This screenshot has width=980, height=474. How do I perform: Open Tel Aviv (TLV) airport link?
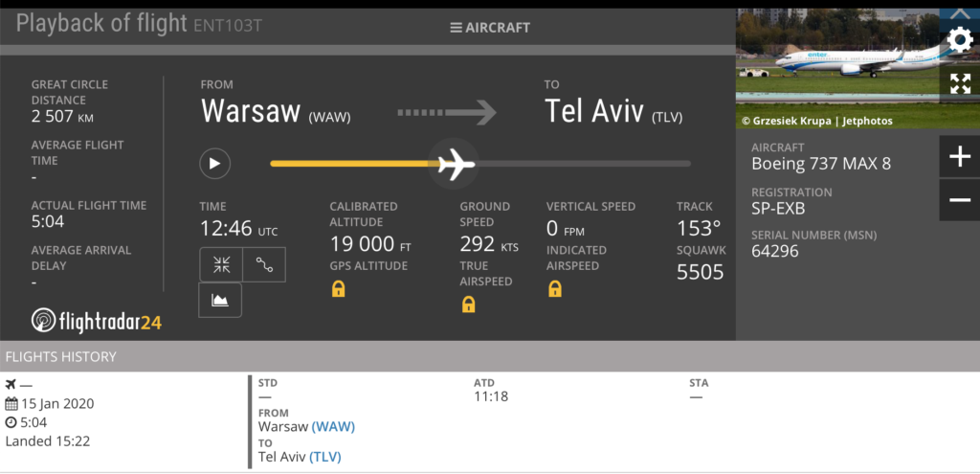(325, 457)
